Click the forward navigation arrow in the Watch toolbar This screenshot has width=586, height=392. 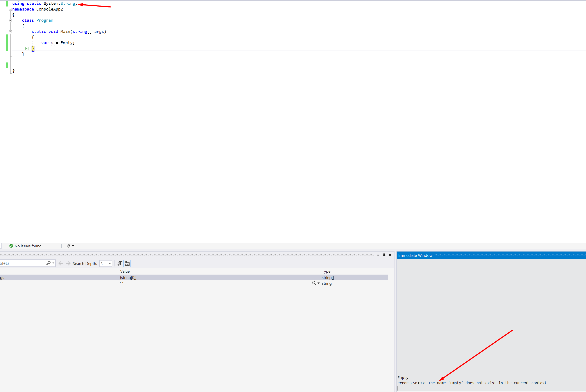coord(68,263)
